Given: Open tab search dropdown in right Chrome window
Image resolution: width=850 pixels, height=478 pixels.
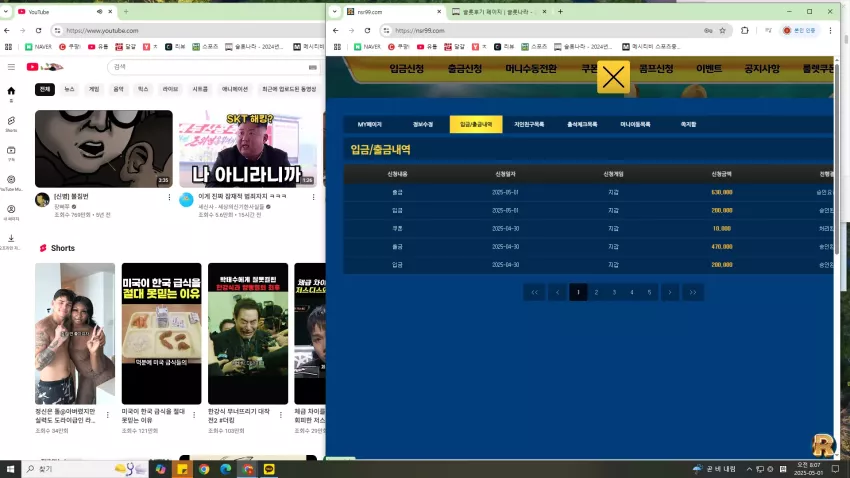Looking at the screenshot, I should pos(334,11).
